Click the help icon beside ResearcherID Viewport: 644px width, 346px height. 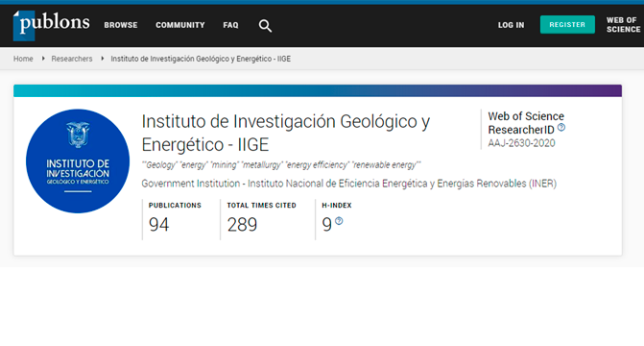(x=561, y=128)
